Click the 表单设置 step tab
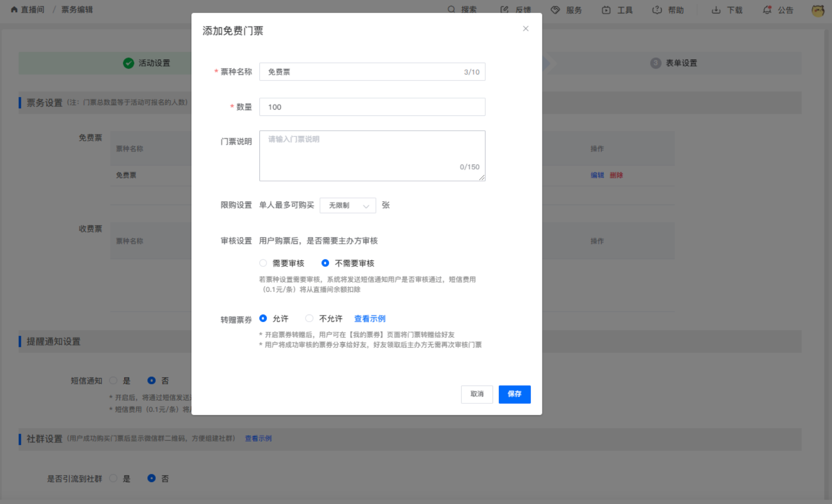The width and height of the screenshot is (832, 504). (680, 63)
